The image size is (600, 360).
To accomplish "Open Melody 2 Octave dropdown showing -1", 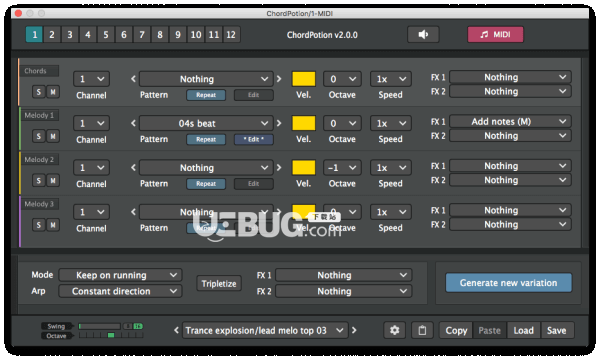I will coord(342,168).
